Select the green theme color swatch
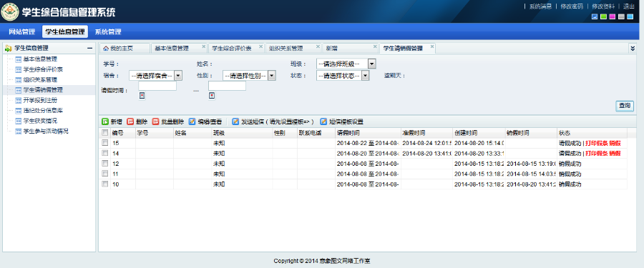 coord(603,16)
